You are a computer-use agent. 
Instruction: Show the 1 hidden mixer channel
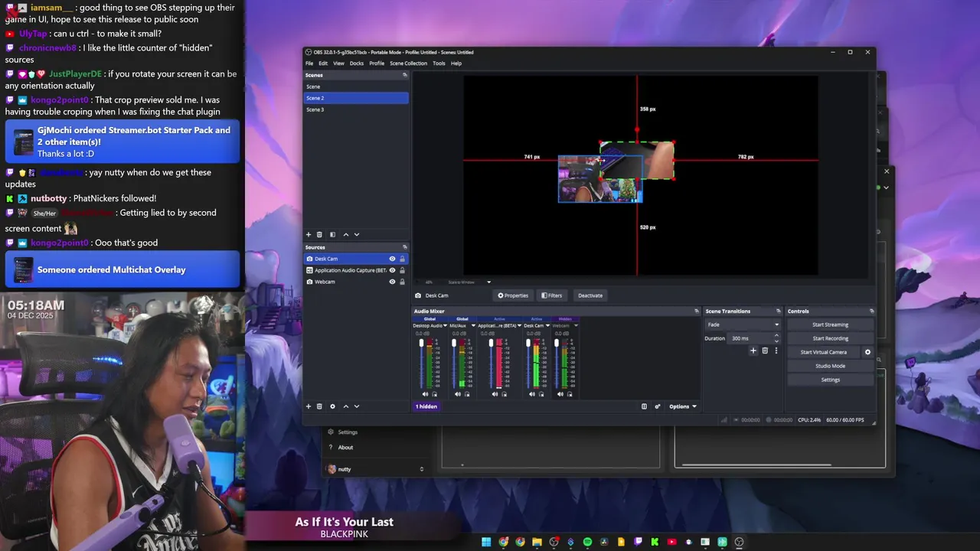pos(426,406)
